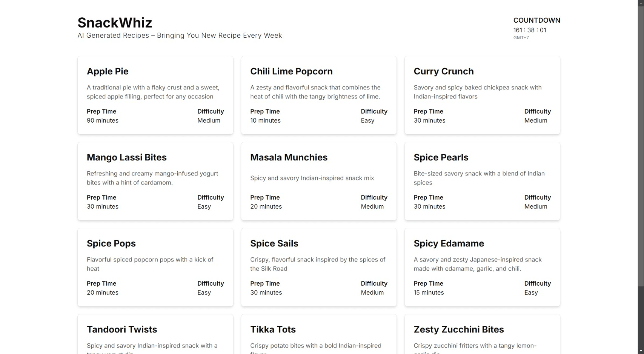Click the SnackWhiz site title

pos(115,23)
